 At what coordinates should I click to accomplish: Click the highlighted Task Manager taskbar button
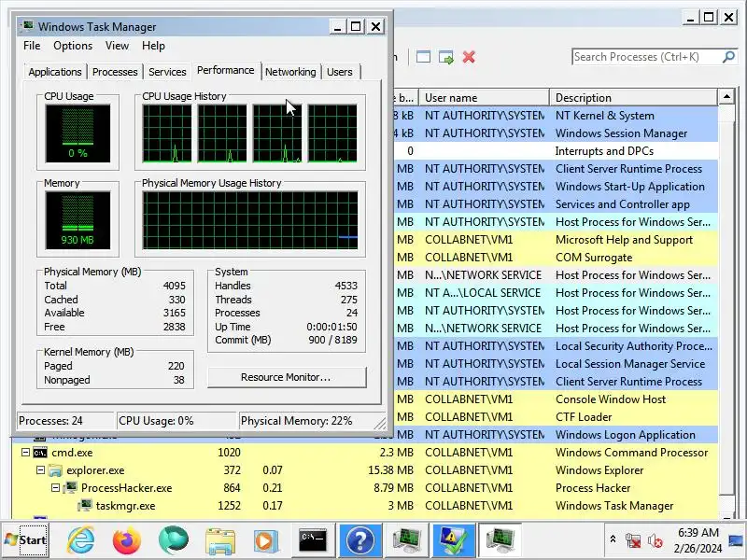500,540
